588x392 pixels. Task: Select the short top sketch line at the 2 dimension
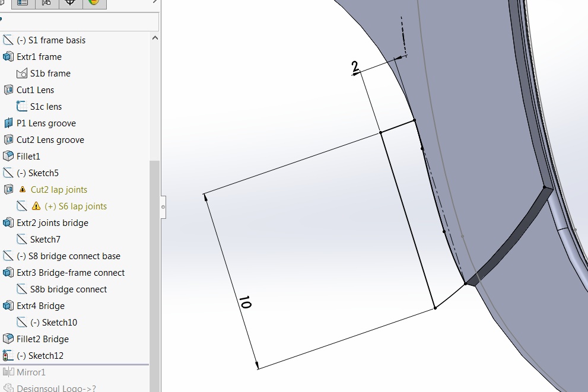click(398, 126)
